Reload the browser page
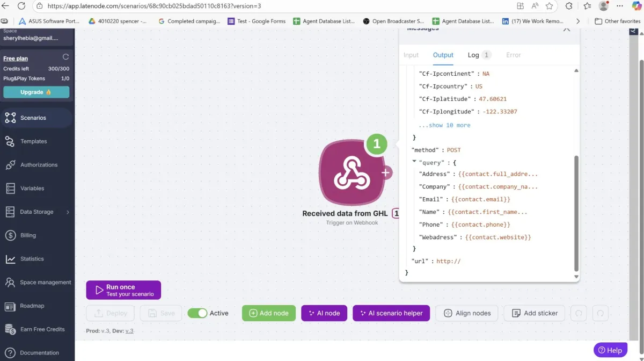 21,6
